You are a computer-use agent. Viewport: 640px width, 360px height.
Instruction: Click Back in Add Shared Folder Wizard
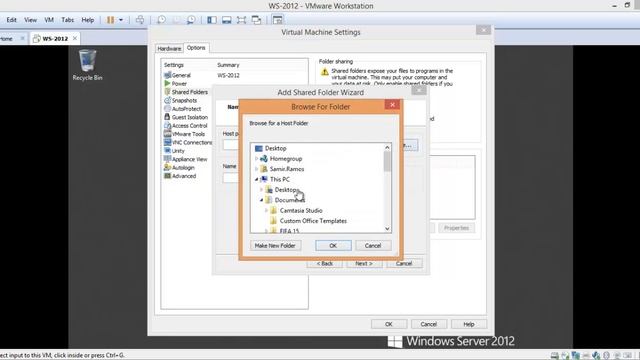tap(325, 264)
